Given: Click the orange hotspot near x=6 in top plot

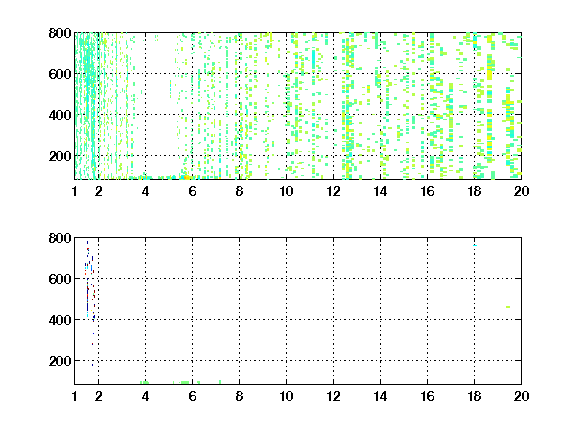Looking at the screenshot, I should coord(187,177).
